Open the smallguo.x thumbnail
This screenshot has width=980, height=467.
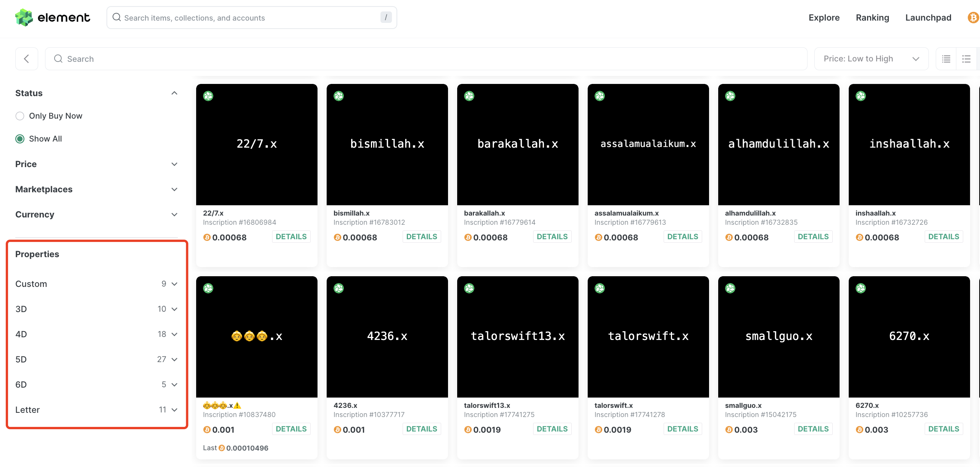(x=779, y=337)
